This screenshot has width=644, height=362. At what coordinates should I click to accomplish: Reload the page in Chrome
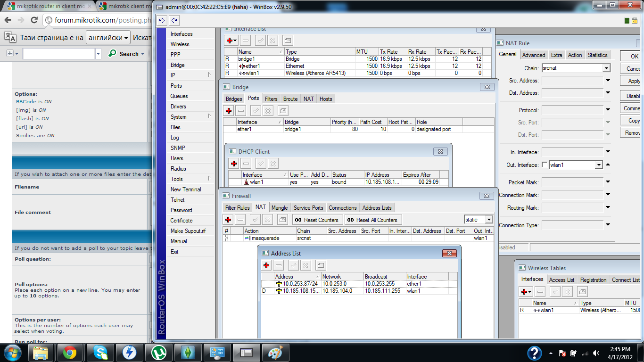pos(34,20)
